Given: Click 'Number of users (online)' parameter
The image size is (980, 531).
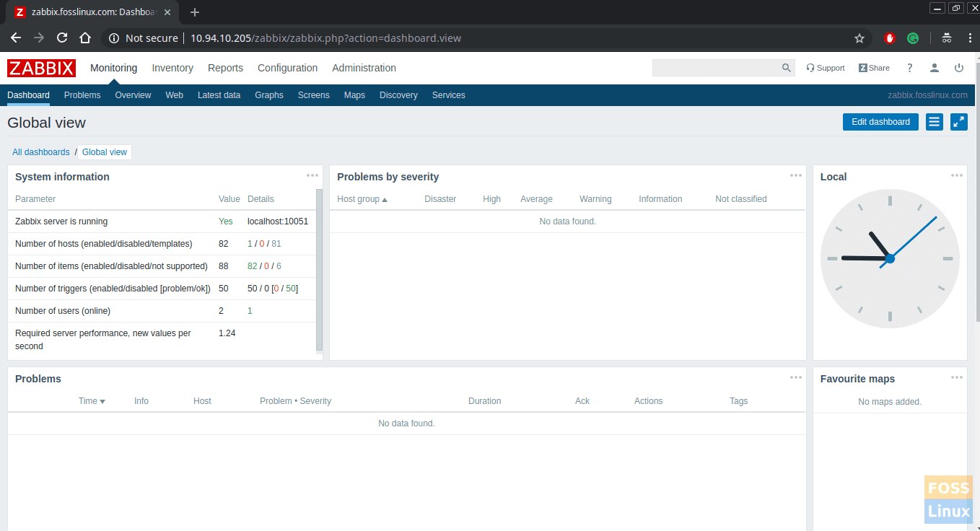Looking at the screenshot, I should pos(63,311).
